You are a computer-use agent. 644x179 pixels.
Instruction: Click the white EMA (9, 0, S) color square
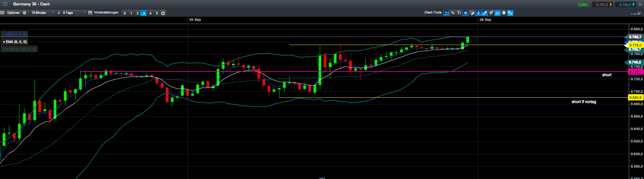coord(4,42)
